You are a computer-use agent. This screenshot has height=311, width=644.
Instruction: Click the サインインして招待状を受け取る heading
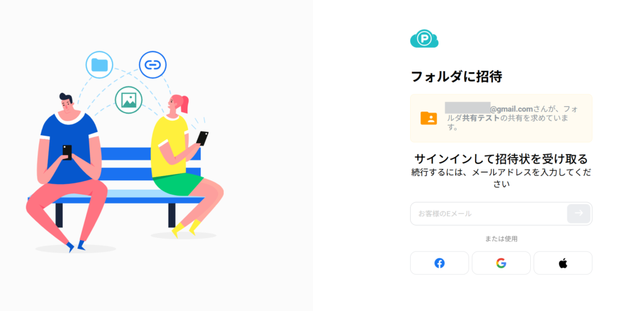point(501,158)
